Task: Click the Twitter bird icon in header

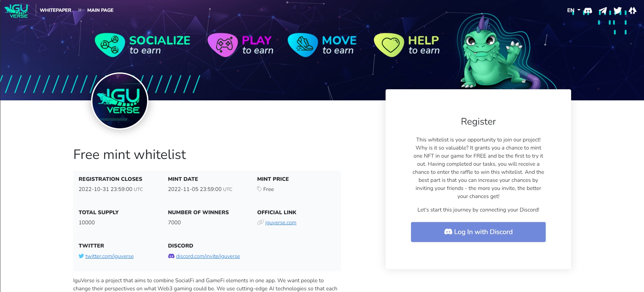Action: pyautogui.click(x=617, y=10)
